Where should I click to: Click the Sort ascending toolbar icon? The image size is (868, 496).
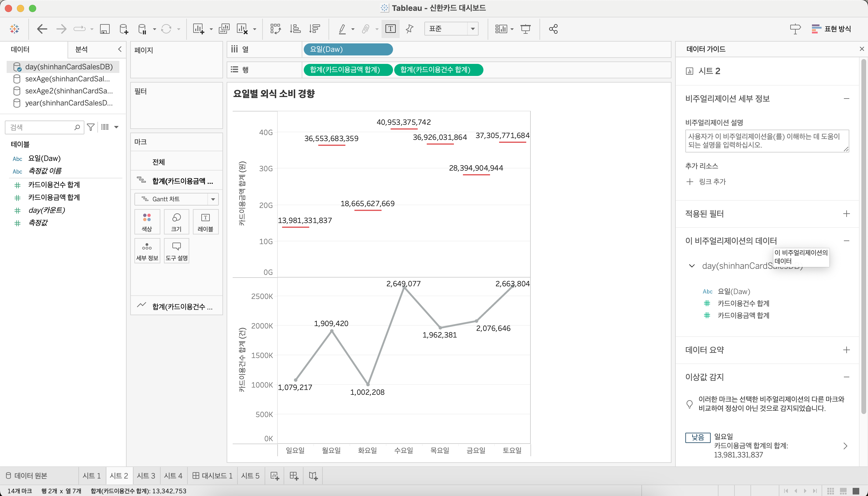[x=295, y=29]
